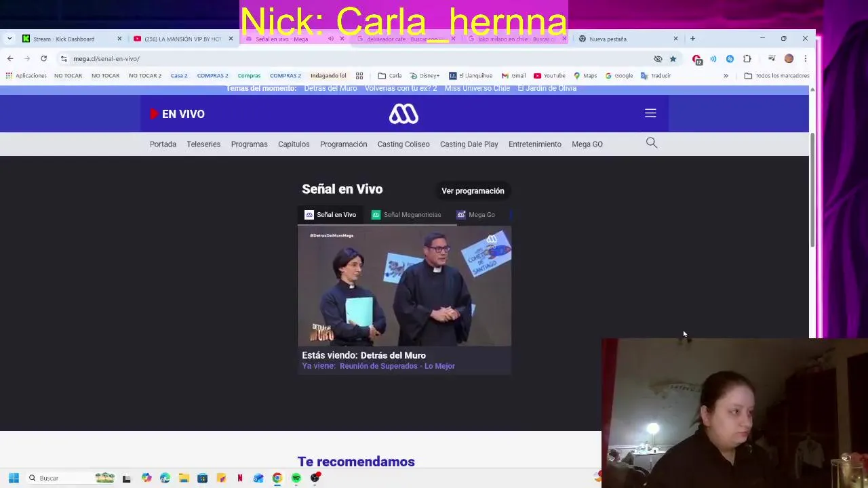The height and width of the screenshot is (488, 868).
Task: Open OBS Studio from the taskbar
Action: tap(315, 478)
